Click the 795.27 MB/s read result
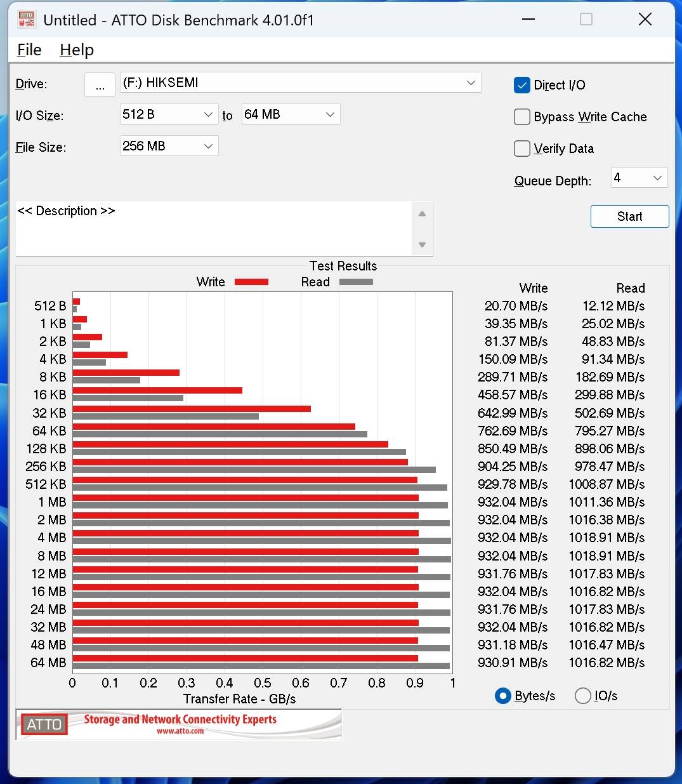The height and width of the screenshot is (784, 682). coord(610,431)
